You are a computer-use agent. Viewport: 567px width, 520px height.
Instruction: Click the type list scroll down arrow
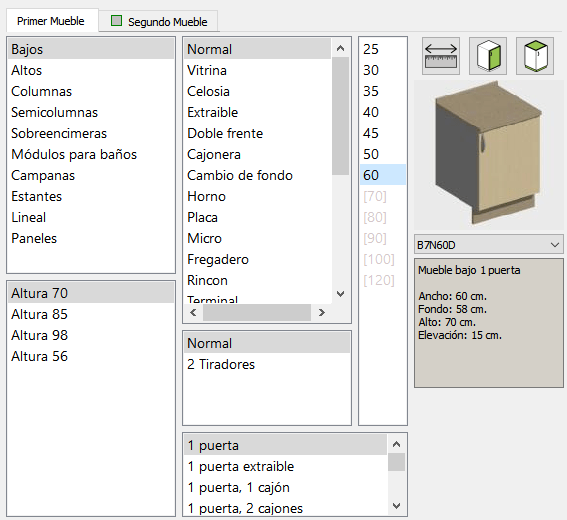tap(340, 294)
